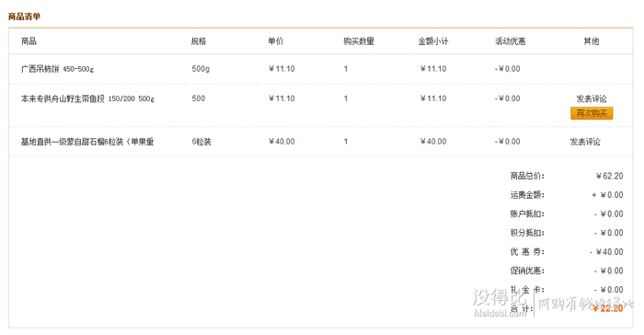Click the 活动优惠 column header
The image size is (644, 335).
[510, 41]
